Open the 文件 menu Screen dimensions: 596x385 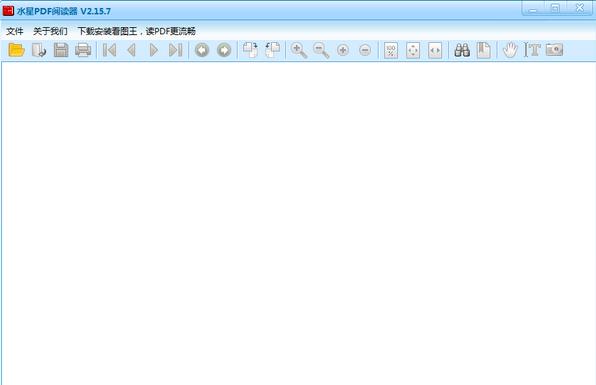click(14, 31)
